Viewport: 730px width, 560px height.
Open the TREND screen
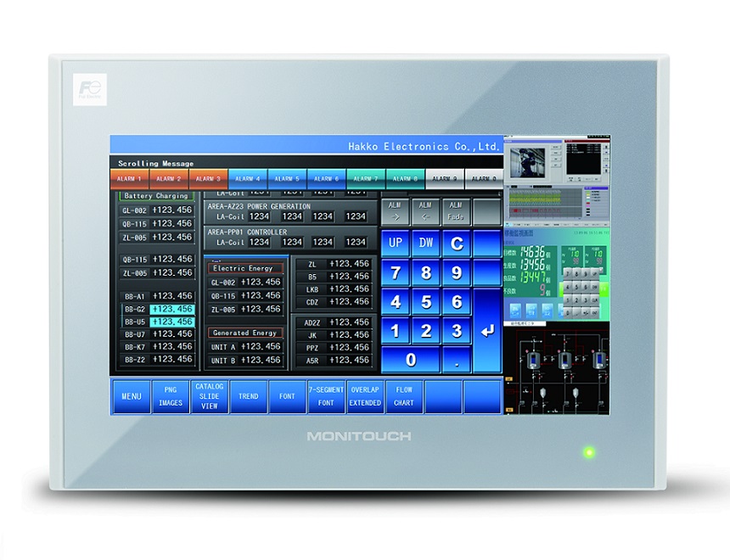coord(248,396)
